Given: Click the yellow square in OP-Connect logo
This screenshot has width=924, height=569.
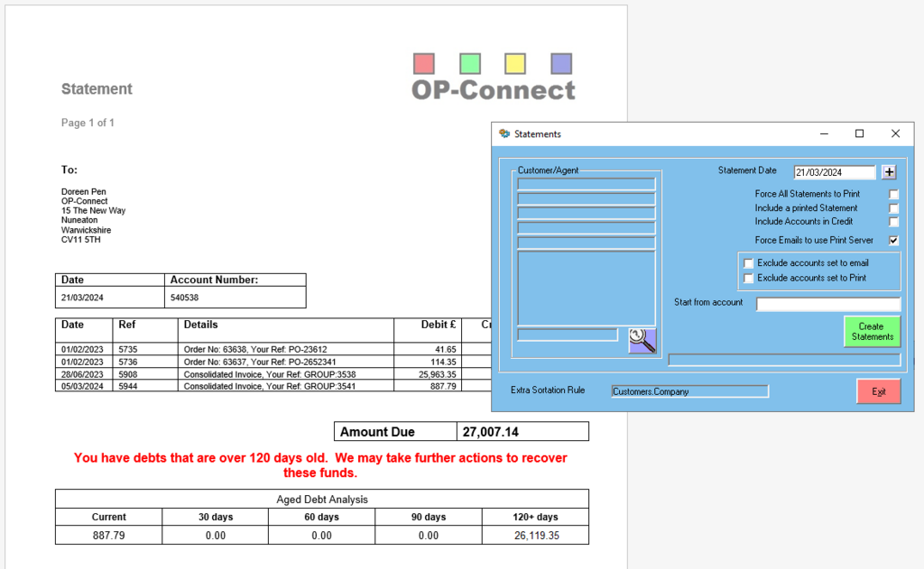Looking at the screenshot, I should [x=515, y=64].
